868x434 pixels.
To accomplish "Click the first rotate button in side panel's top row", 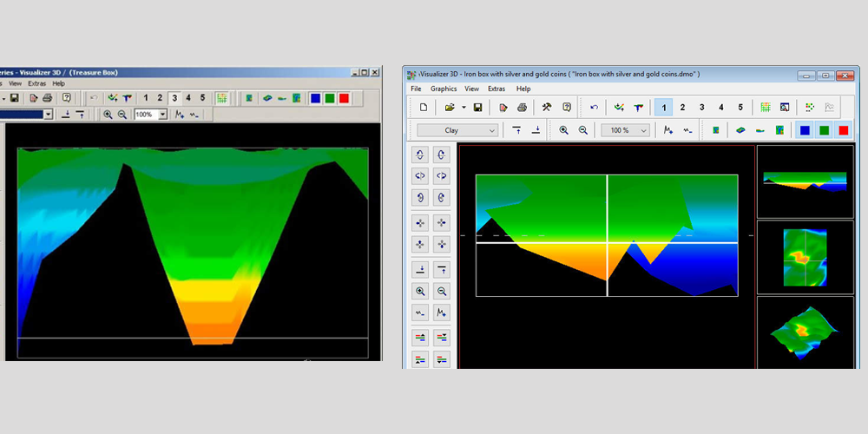I will (420, 155).
